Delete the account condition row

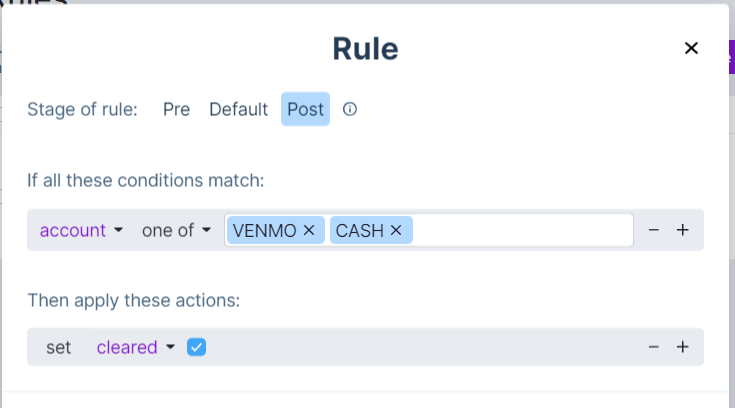pyautogui.click(x=654, y=230)
